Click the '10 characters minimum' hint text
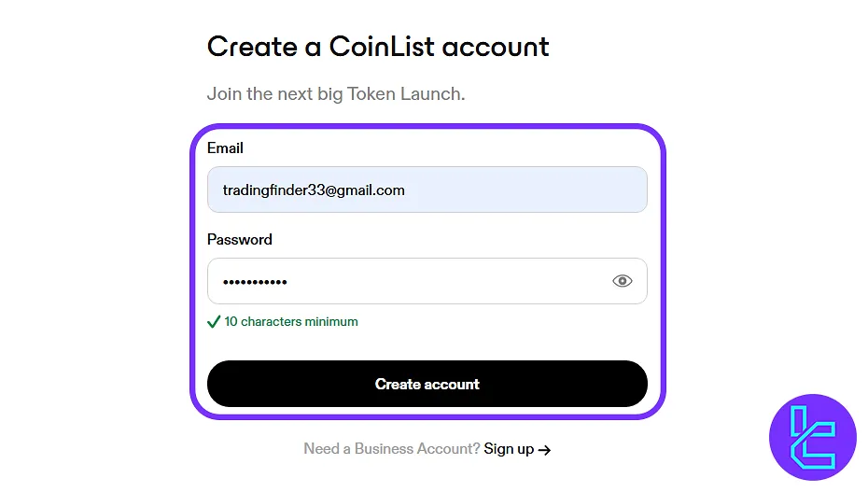The height and width of the screenshot is (492, 868). click(291, 321)
